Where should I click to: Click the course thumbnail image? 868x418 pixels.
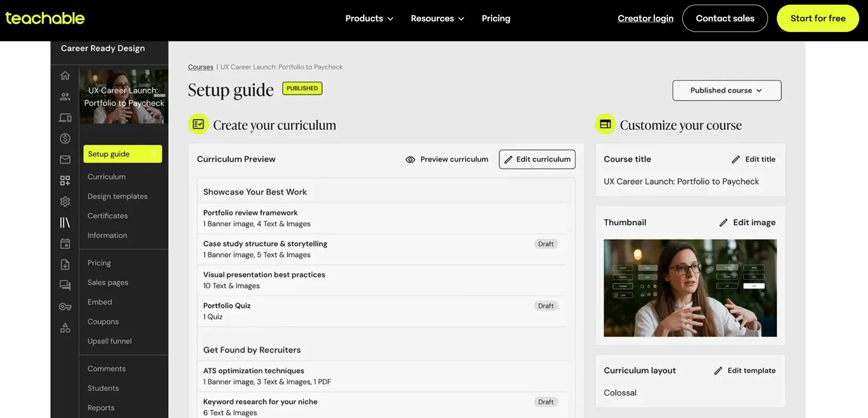[690, 288]
